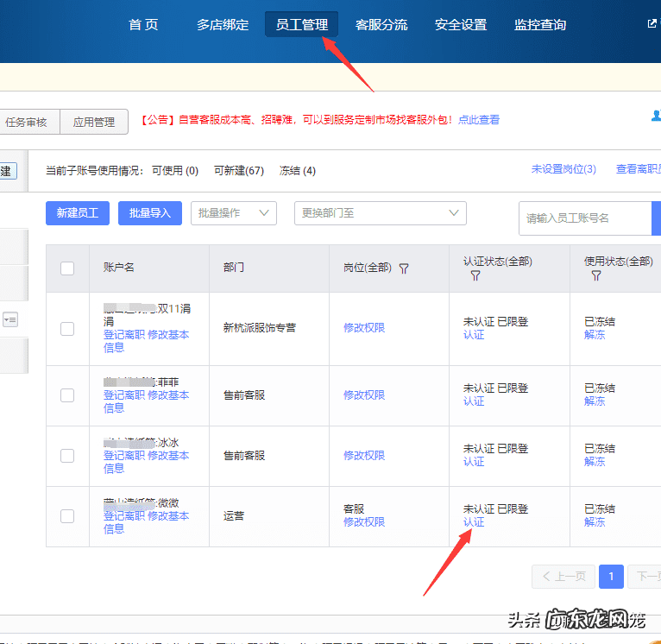Select the 双11涓涓 employee row checkbox
The height and width of the screenshot is (644, 661).
point(67,328)
